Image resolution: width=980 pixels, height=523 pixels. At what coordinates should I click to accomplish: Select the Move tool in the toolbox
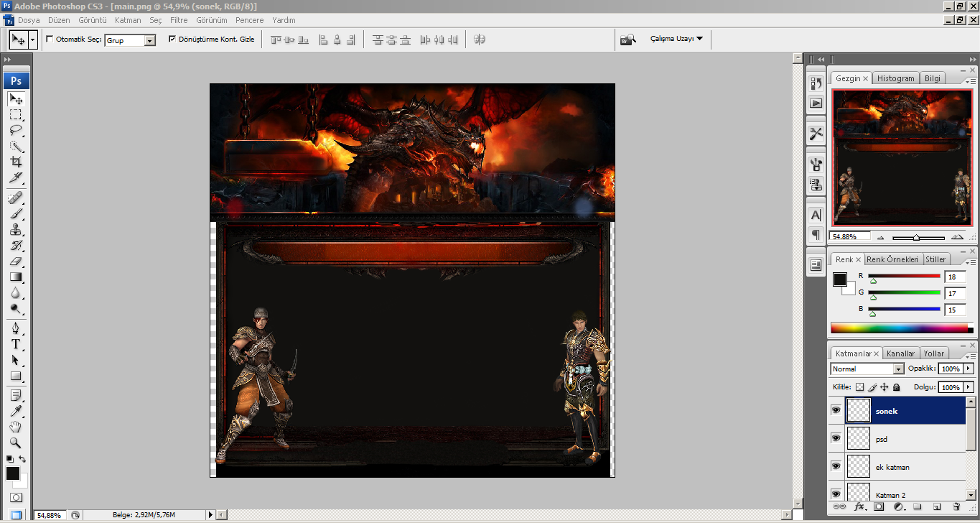16,99
